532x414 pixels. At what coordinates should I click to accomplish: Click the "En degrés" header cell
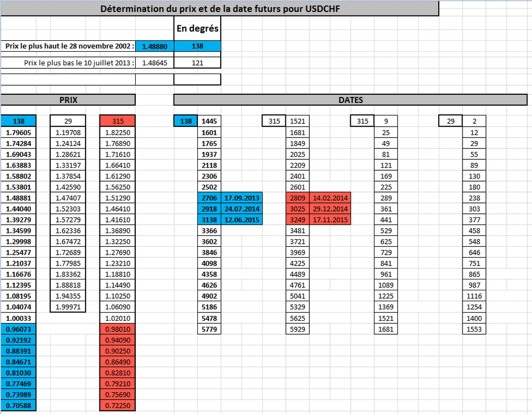coord(197,28)
